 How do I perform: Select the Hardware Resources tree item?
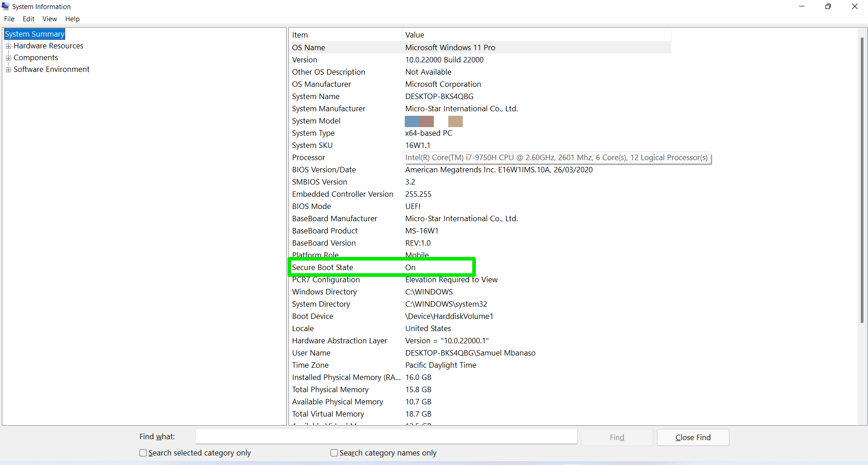(48, 46)
